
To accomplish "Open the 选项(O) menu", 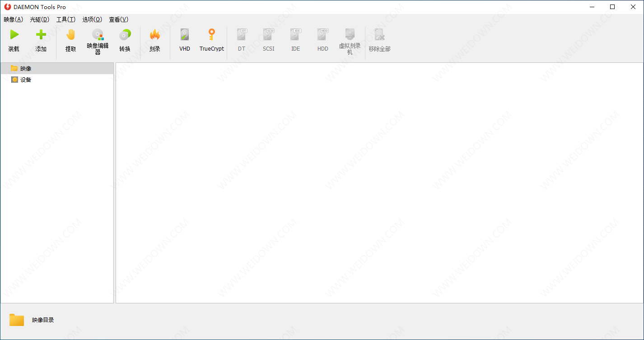I will coord(92,19).
